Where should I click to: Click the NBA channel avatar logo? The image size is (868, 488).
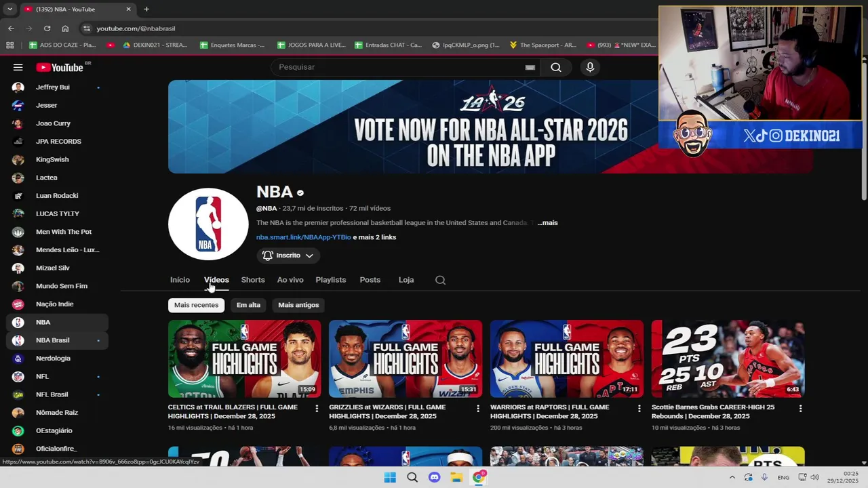tap(208, 224)
